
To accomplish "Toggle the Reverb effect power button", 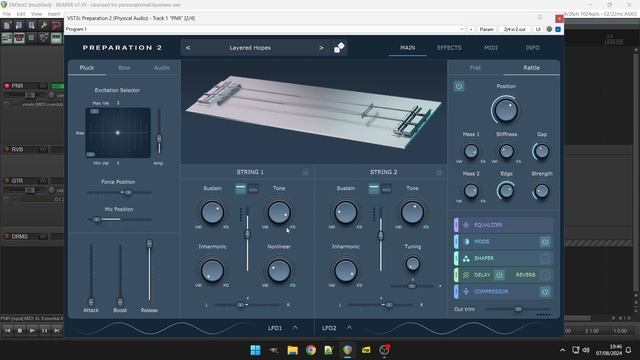I will (545, 275).
